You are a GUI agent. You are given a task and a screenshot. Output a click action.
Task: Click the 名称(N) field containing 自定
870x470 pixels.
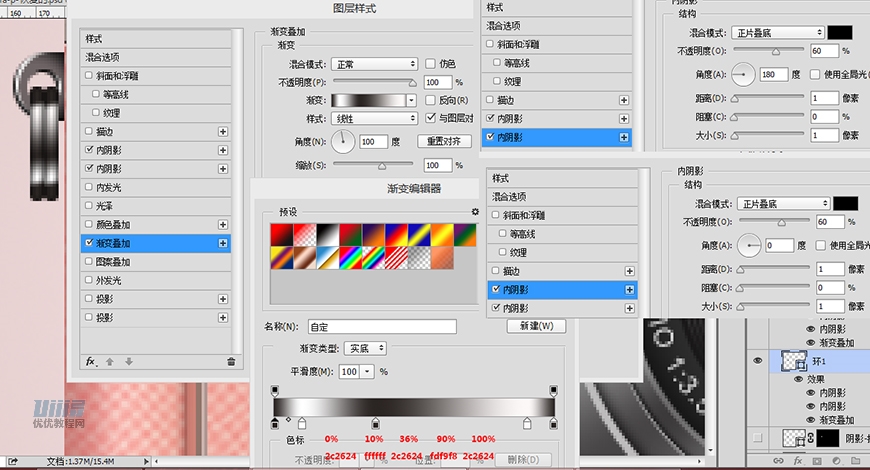pos(383,327)
